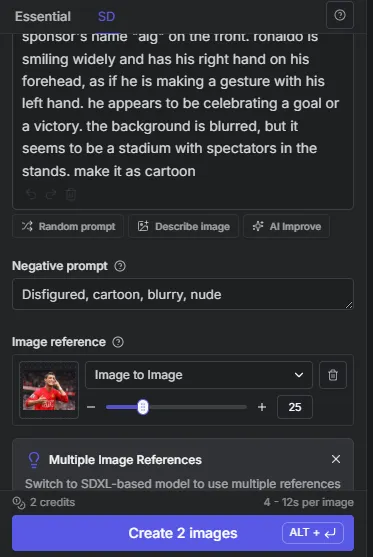
Task: Click the Random prompt button
Action: point(68,226)
